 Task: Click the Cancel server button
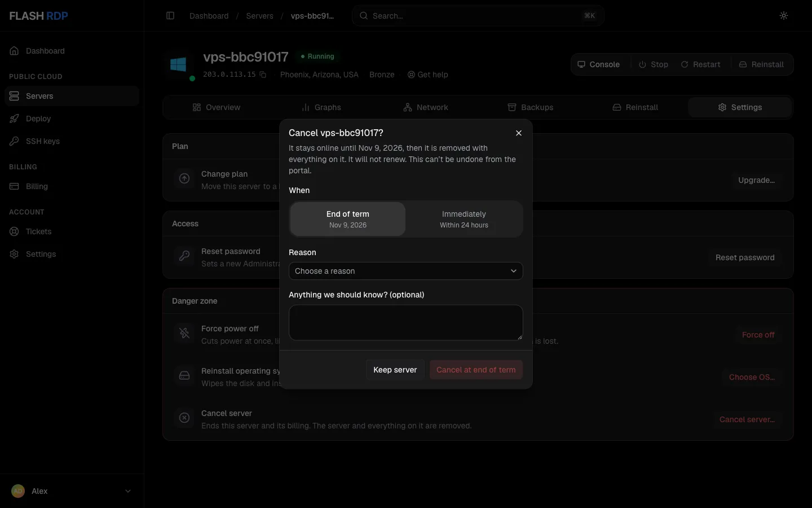747,419
